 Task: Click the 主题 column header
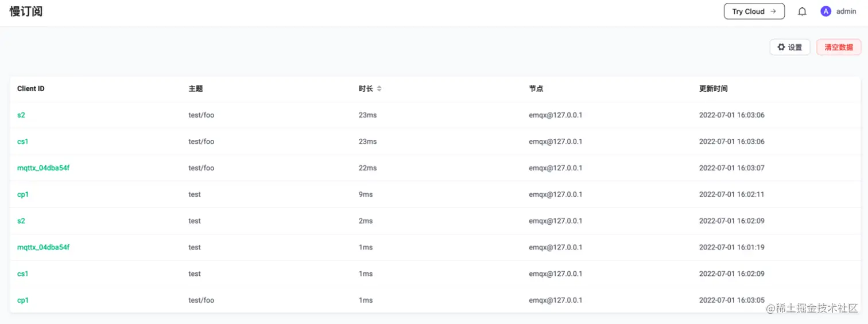point(196,89)
